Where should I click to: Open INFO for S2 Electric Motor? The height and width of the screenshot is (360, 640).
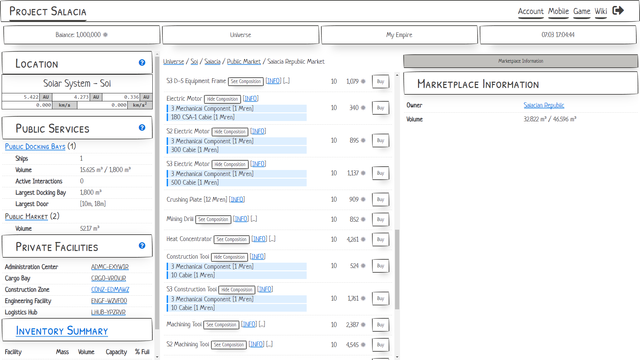258,131
